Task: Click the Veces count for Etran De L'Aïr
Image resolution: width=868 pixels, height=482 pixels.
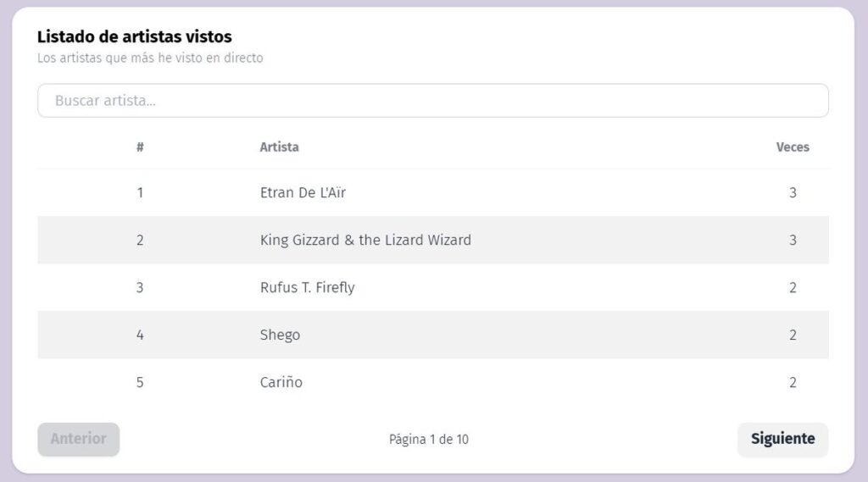Action: 793,193
